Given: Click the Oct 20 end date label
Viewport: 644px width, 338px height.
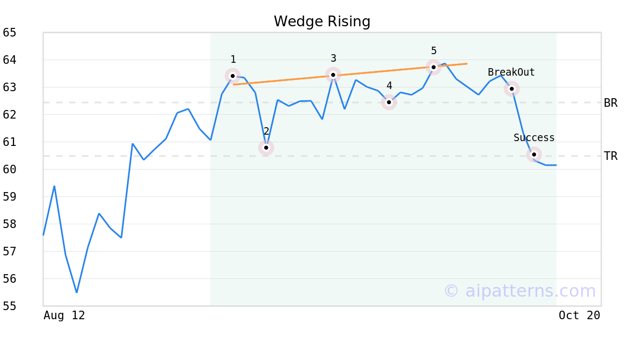Looking at the screenshot, I should click(580, 315).
